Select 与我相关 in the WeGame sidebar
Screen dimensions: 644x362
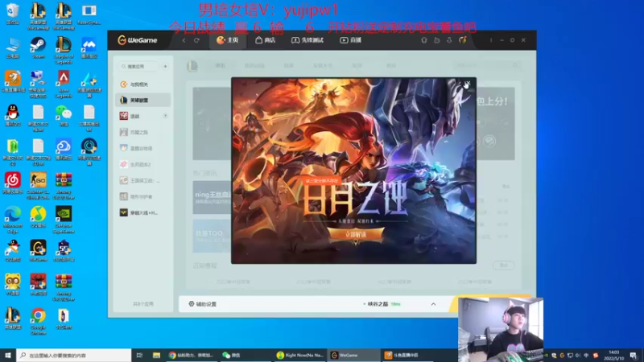(x=143, y=84)
